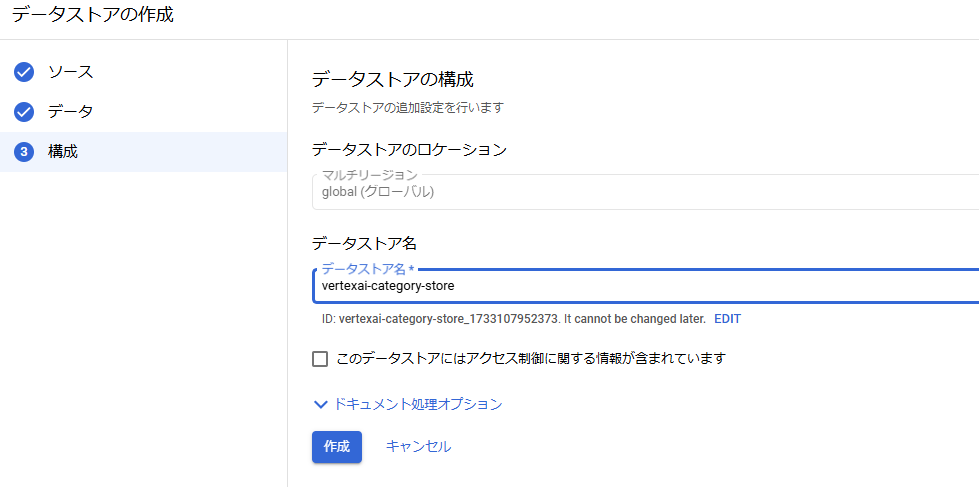979x495 pixels.
Task: Click the checkmark icon beside データ
Action: tap(24, 112)
